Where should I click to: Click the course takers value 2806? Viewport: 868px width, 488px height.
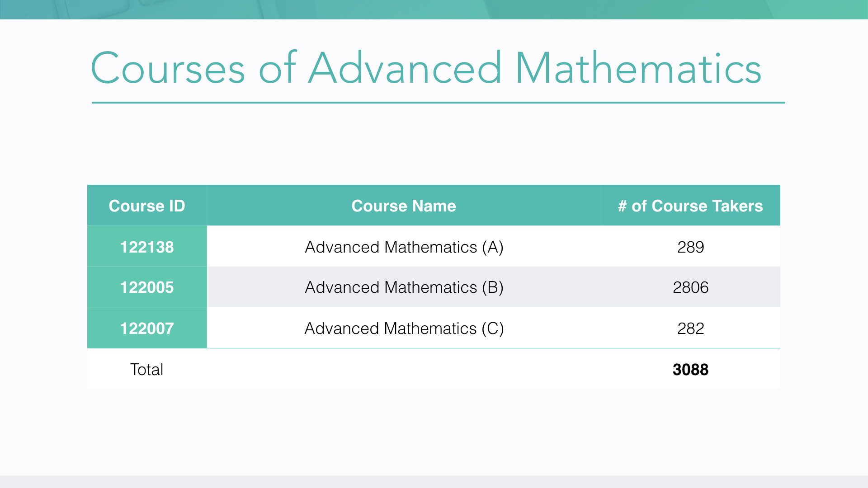click(690, 287)
